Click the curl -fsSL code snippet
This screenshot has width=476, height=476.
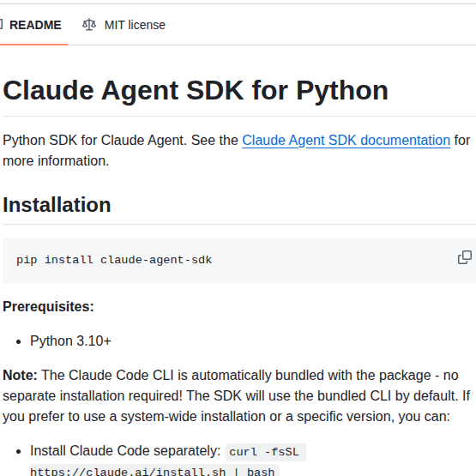tap(264, 452)
